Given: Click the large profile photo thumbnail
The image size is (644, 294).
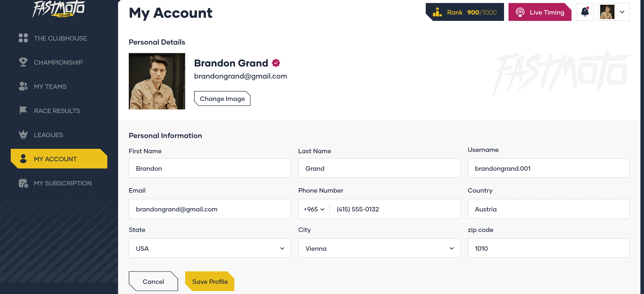Looking at the screenshot, I should [157, 81].
